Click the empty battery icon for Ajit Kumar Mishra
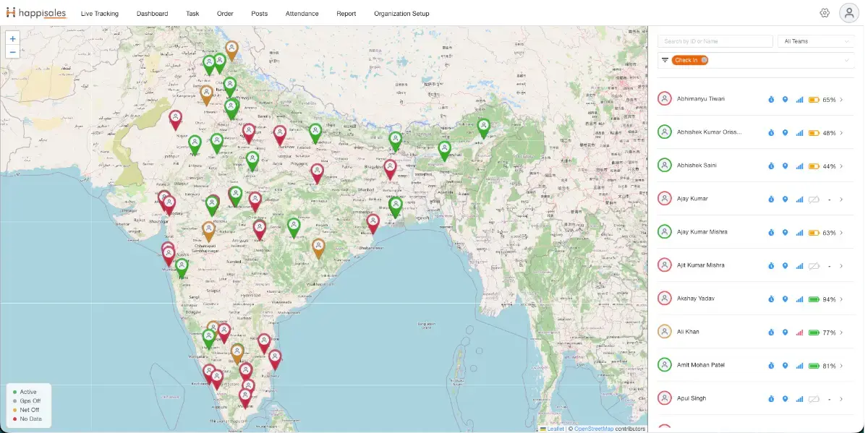 814,266
